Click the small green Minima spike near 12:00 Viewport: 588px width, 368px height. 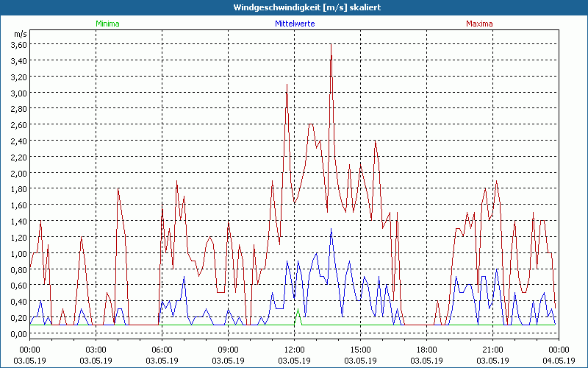(x=298, y=312)
